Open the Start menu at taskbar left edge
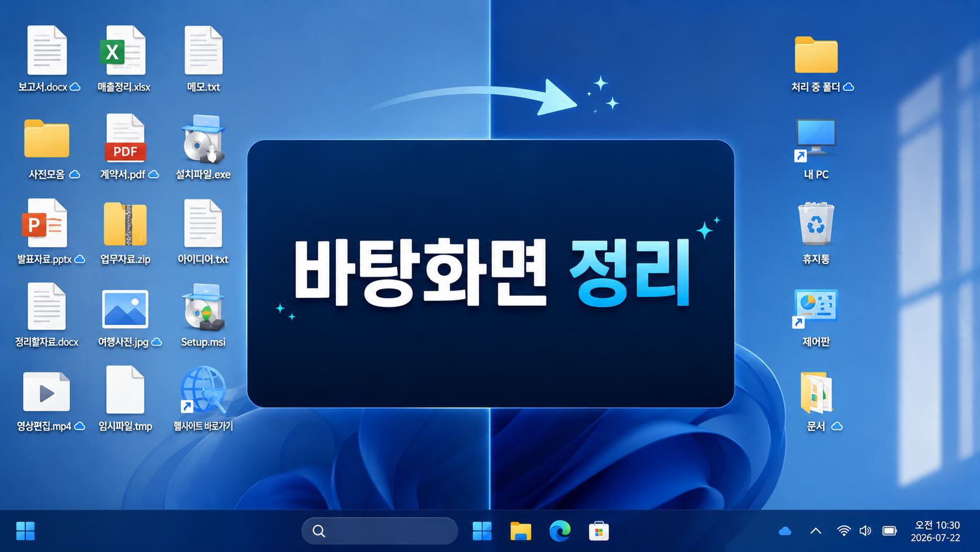 (25, 531)
